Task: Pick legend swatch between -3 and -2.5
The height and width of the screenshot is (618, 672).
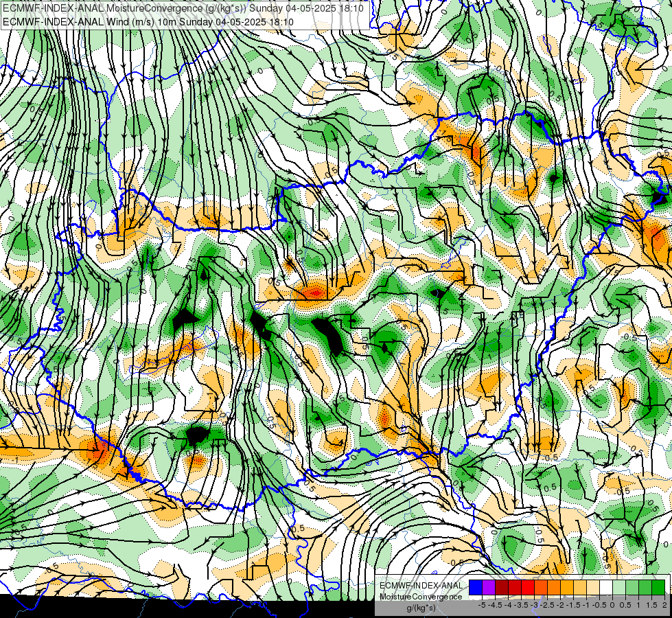Action: (541, 587)
